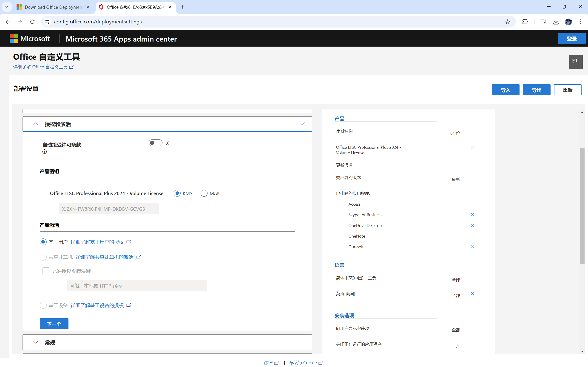Restore down the browser window
588x367 pixels.
pyautogui.click(x=564, y=7)
